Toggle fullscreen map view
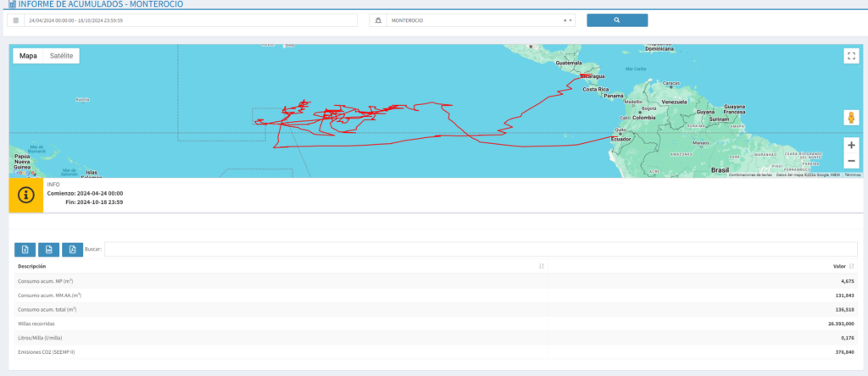Image resolution: width=868 pixels, height=376 pixels. [x=851, y=56]
